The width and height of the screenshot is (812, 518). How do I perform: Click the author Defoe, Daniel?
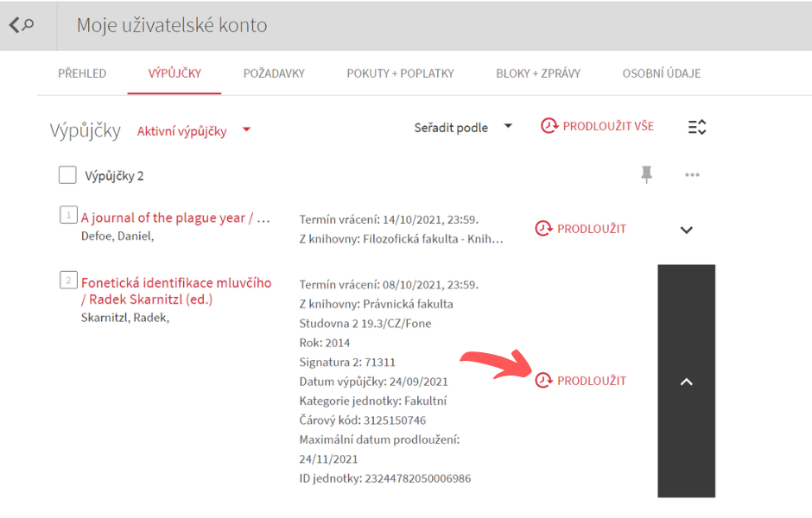[x=117, y=237]
